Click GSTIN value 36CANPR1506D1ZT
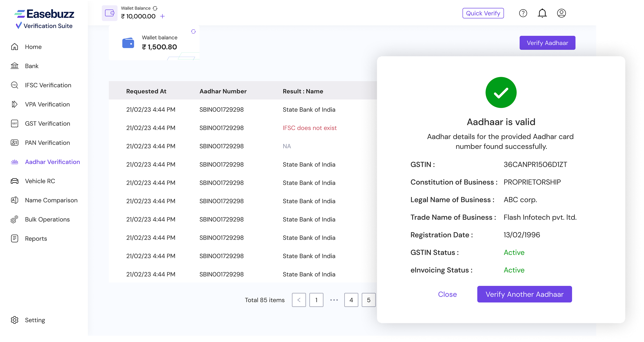Screen dimensions: 644x342 pos(535,165)
